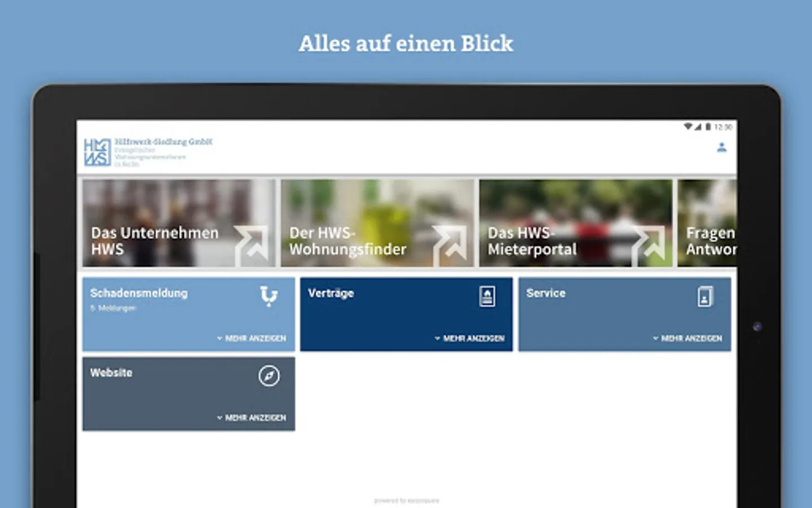Open Der HWS-Wohnungsfinder tile

coord(378,223)
